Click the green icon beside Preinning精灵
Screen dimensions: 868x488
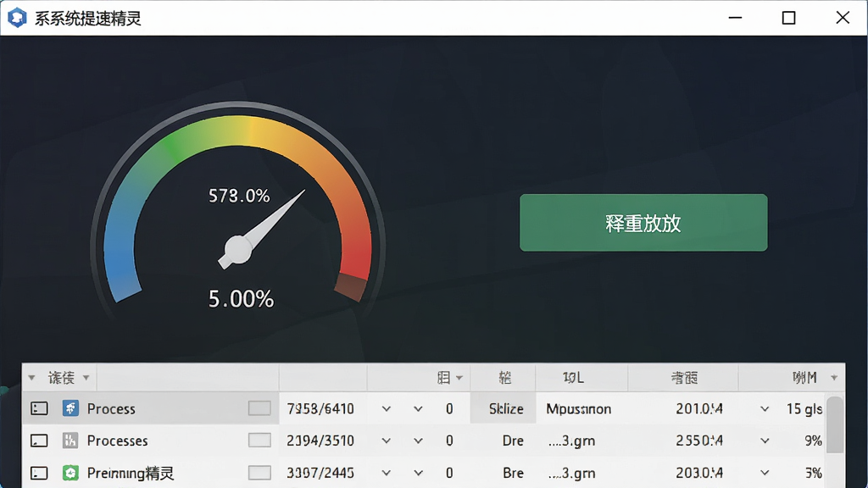tap(70, 473)
